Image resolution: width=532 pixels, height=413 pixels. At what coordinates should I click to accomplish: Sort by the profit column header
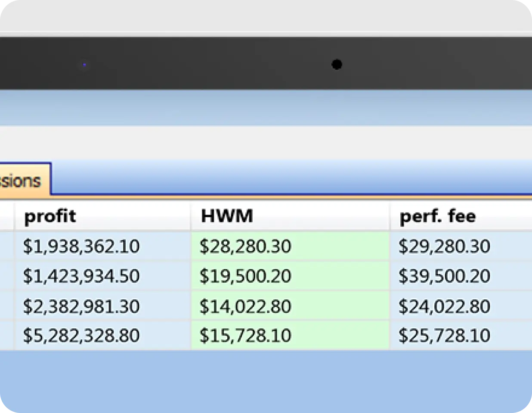tap(50, 216)
